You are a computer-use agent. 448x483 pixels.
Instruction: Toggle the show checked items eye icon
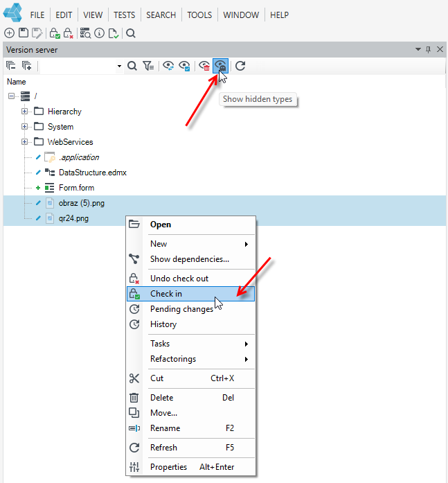coord(184,66)
